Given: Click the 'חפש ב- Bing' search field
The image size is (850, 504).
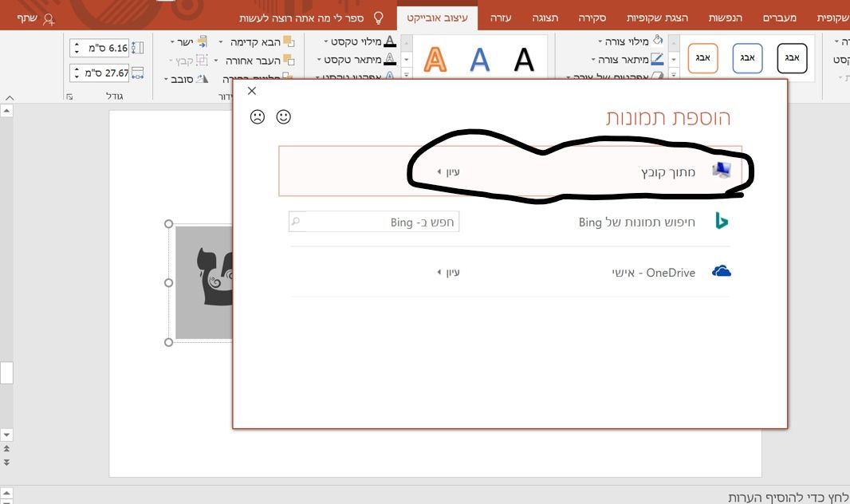Looking at the screenshot, I should click(374, 222).
